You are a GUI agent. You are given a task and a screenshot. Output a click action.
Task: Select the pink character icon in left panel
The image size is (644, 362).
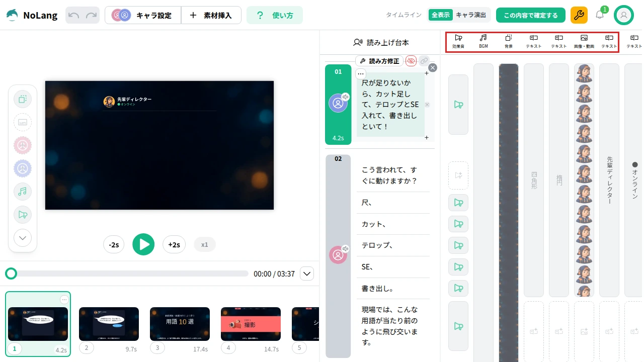pyautogui.click(x=23, y=145)
